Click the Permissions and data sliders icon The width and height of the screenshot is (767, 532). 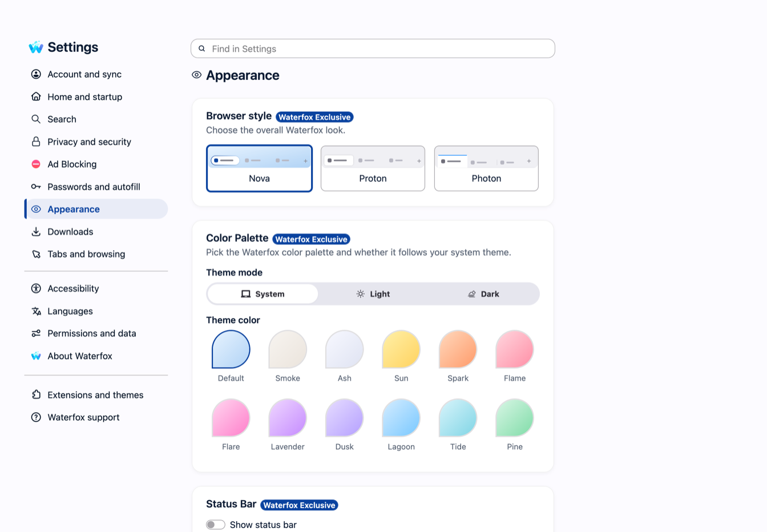[x=36, y=333]
